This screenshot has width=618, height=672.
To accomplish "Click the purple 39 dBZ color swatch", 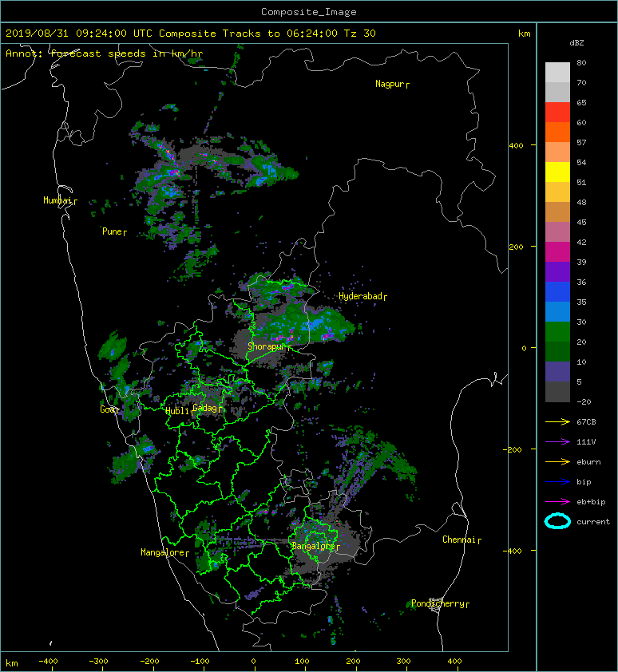I will tap(557, 272).
